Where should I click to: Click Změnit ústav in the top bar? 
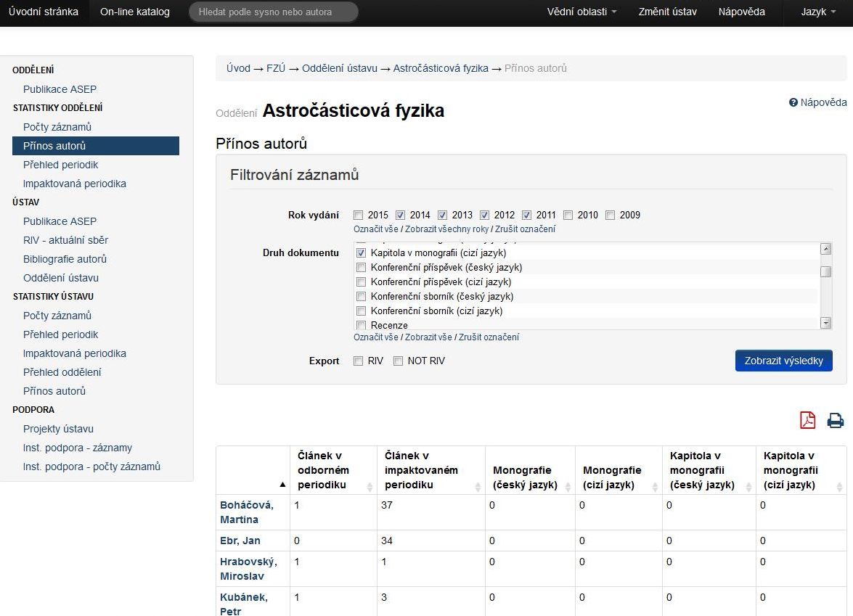pyautogui.click(x=667, y=12)
